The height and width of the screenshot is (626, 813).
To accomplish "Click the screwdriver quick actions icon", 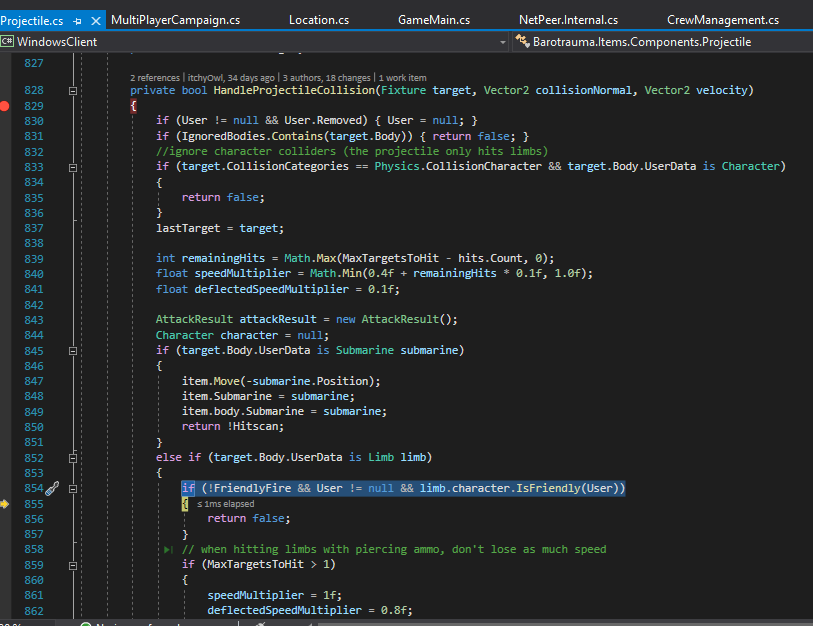I will pyautogui.click(x=52, y=489).
